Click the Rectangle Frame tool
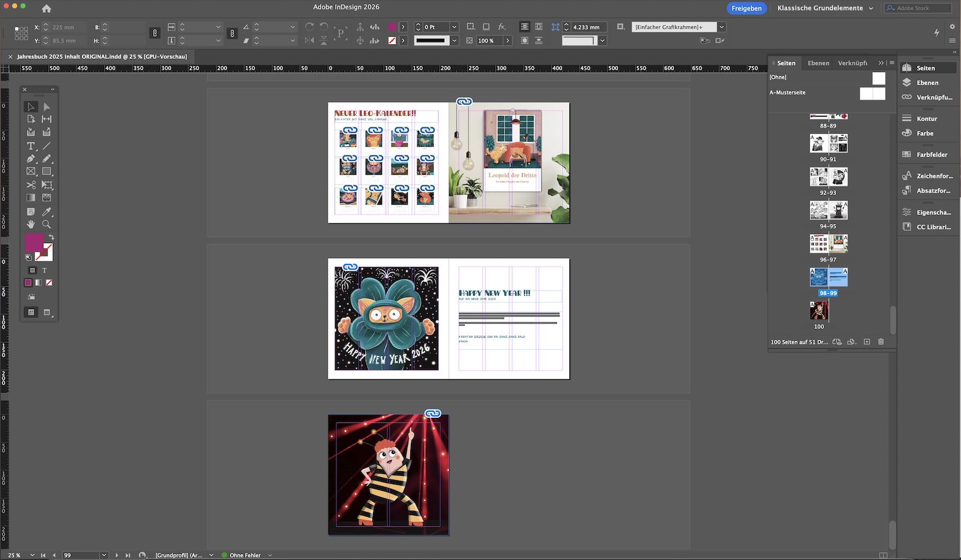 point(31,172)
